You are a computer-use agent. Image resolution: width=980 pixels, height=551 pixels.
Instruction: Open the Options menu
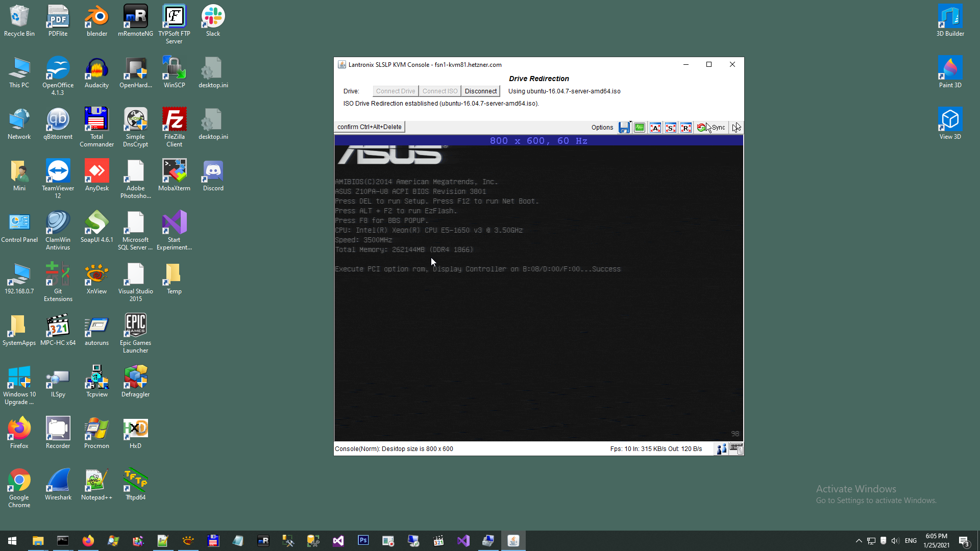[x=602, y=128]
